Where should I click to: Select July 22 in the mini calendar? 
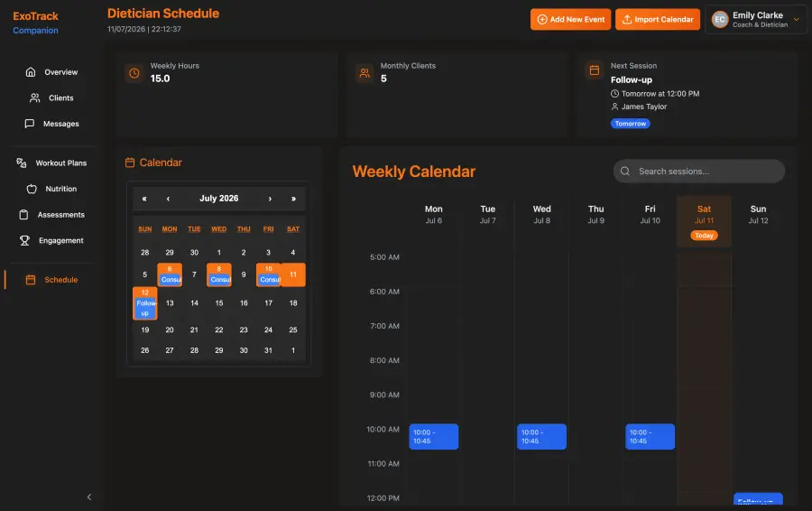219,330
